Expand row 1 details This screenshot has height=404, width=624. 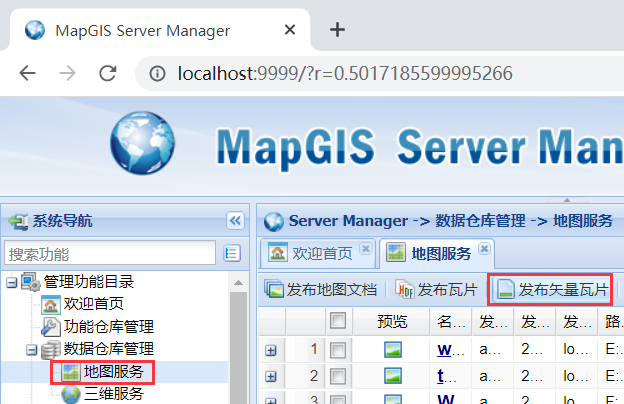pyautogui.click(x=271, y=350)
